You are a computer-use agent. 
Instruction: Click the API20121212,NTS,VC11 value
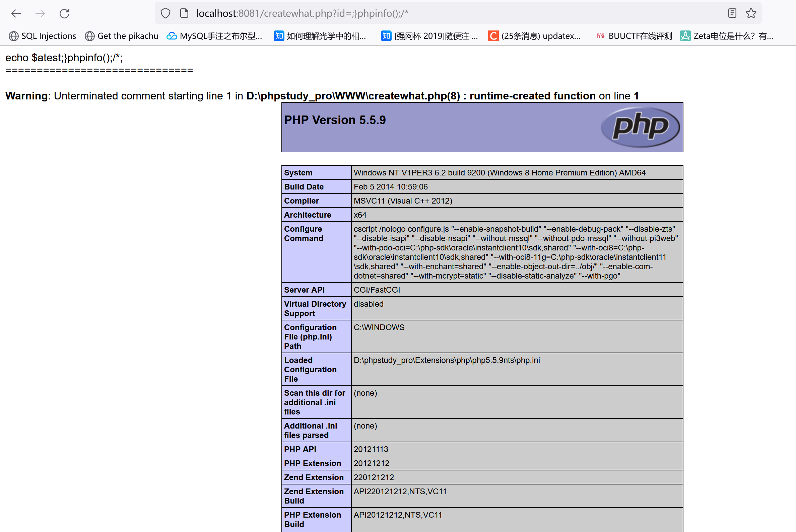pos(398,515)
